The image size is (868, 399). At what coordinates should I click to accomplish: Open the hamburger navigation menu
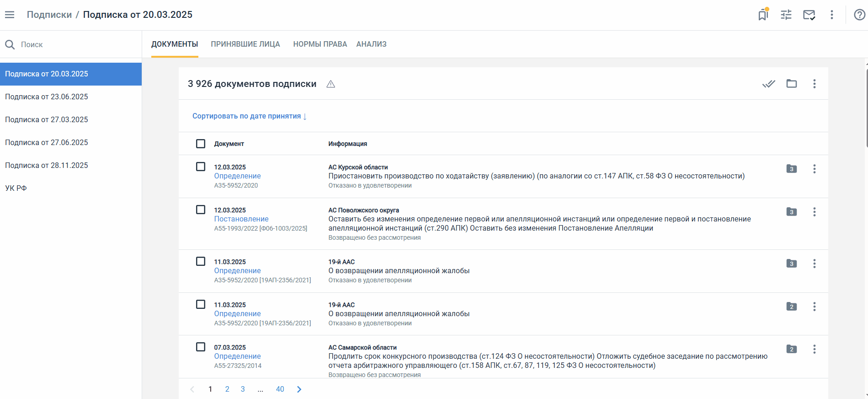tap(10, 15)
